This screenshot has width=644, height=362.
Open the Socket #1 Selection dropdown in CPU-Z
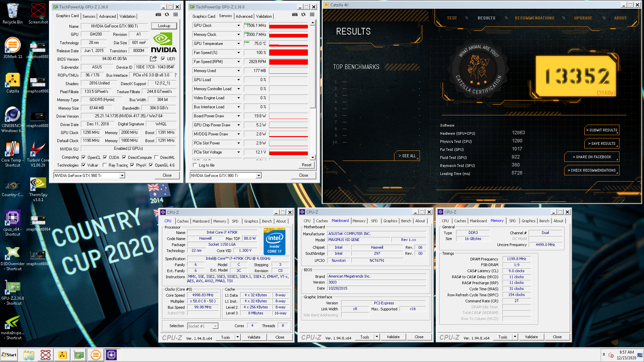pyautogui.click(x=215, y=326)
